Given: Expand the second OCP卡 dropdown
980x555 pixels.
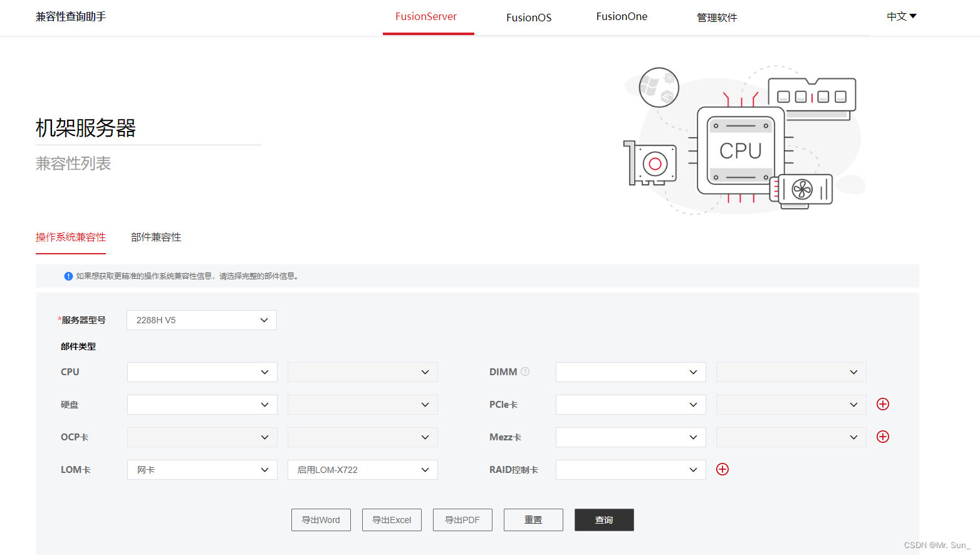Looking at the screenshot, I should (363, 437).
